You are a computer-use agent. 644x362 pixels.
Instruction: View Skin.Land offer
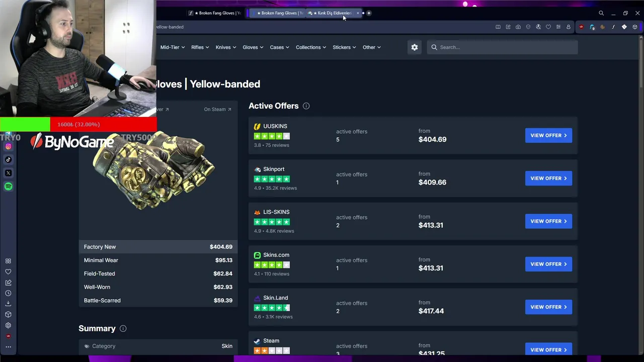coord(548,307)
